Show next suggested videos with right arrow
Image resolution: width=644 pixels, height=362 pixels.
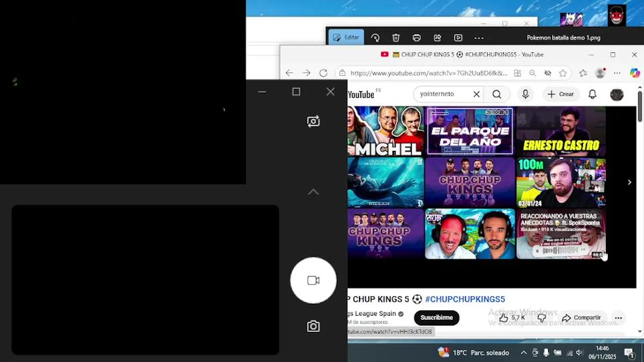coord(629,182)
